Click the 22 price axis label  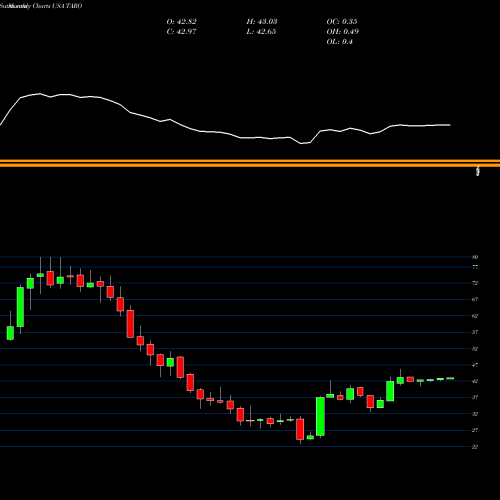tap(475, 447)
